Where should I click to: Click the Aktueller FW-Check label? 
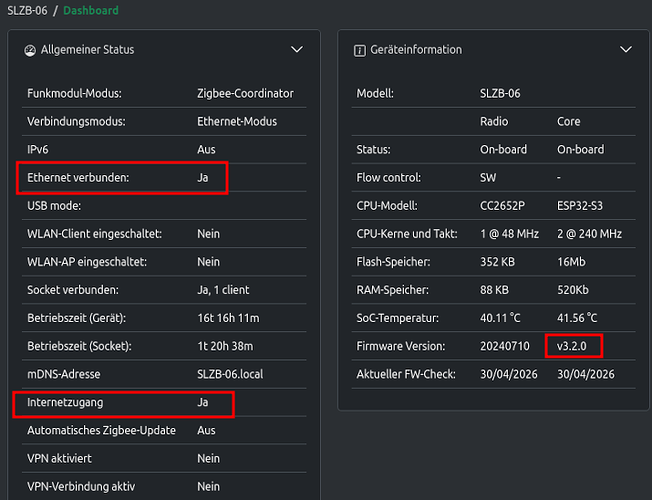pyautogui.click(x=406, y=374)
